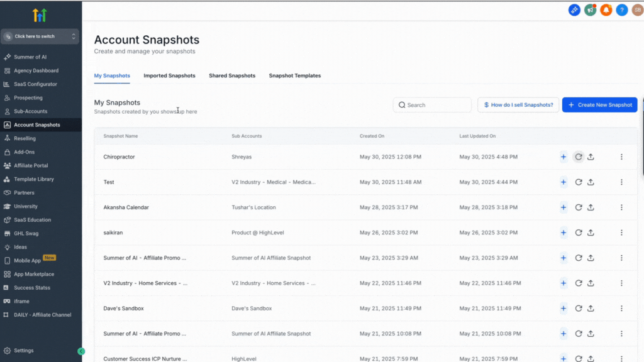Collapse the sidebar with green arrow

(x=81, y=351)
